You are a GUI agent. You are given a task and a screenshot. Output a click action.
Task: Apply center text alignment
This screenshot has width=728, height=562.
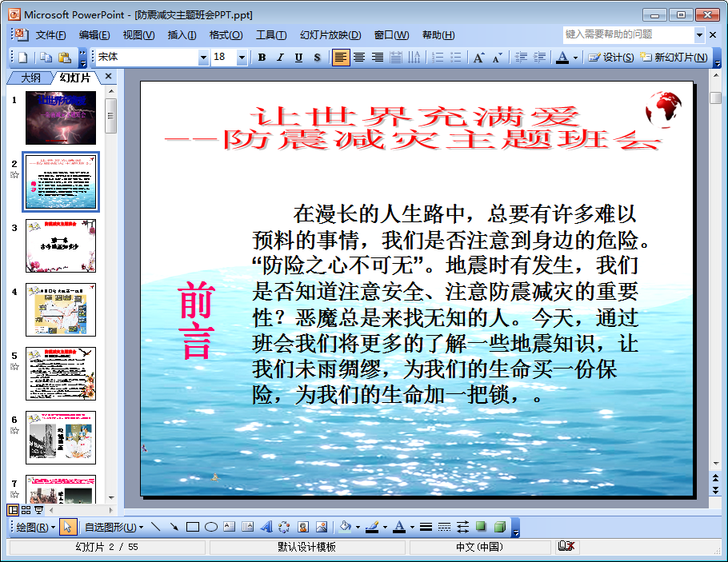click(x=359, y=58)
